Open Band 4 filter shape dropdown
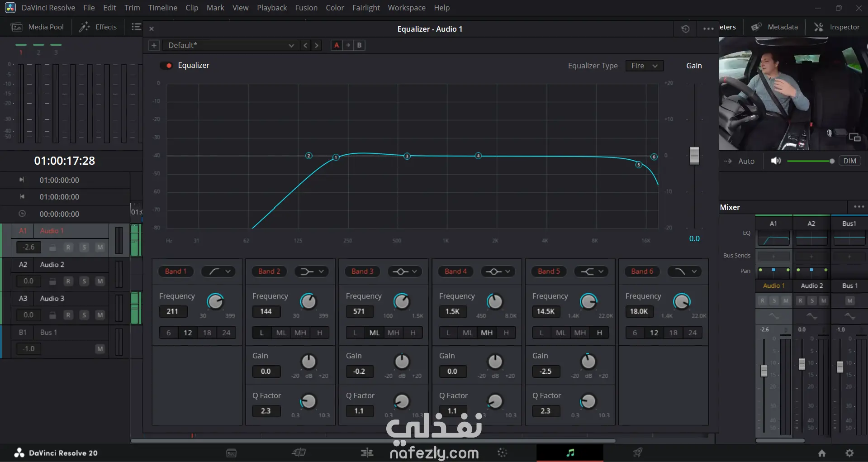This screenshot has height=462, width=868. coord(498,271)
